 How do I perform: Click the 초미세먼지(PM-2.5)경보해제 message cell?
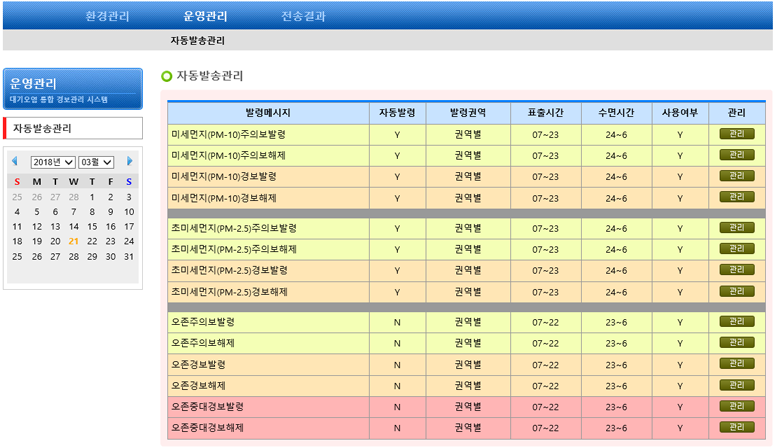pyautogui.click(x=268, y=292)
